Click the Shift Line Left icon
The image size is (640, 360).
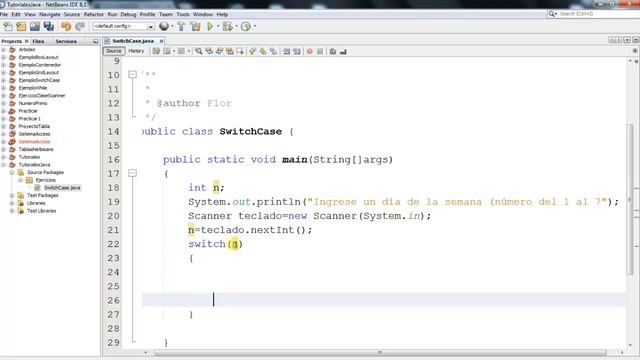287,51
